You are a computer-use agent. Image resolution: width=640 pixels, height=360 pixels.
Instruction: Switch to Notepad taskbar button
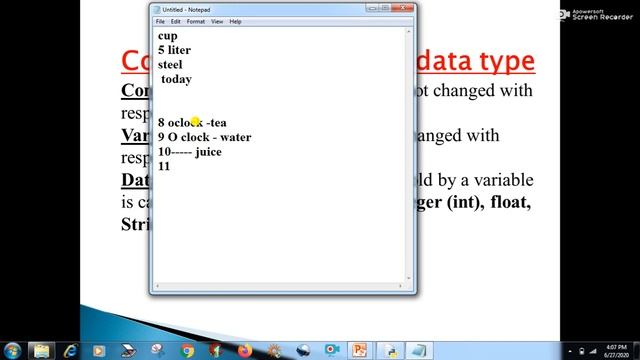(x=419, y=351)
